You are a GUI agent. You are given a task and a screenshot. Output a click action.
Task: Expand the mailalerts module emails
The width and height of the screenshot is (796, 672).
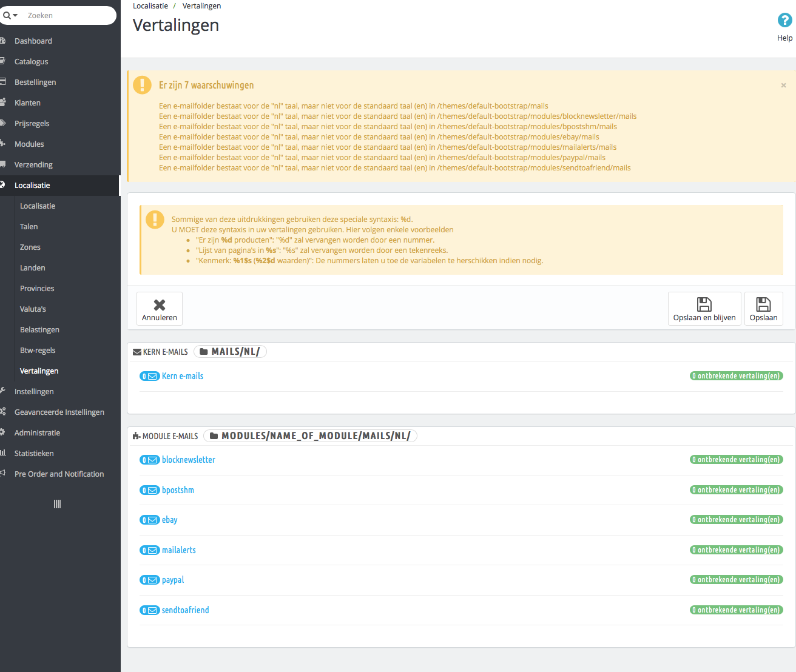point(179,550)
